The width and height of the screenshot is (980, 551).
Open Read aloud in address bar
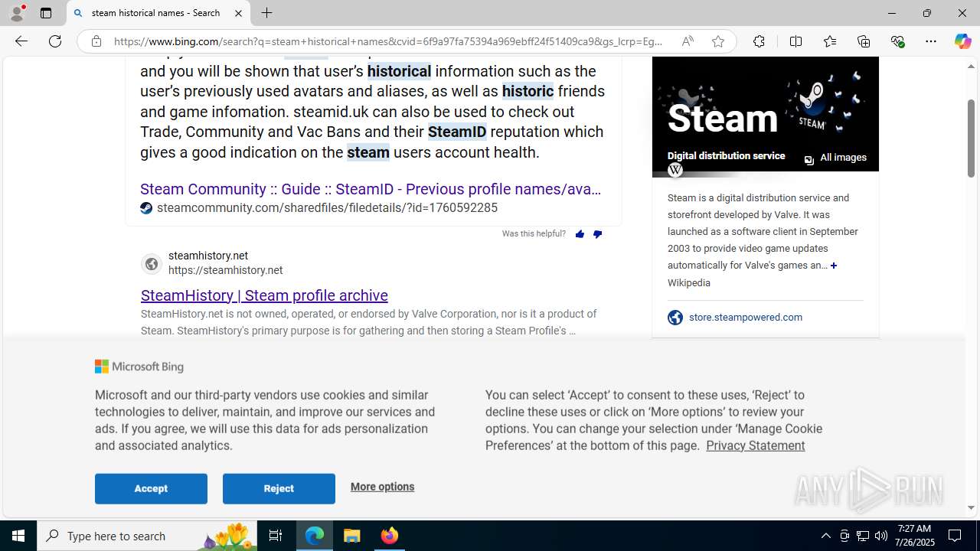click(688, 41)
